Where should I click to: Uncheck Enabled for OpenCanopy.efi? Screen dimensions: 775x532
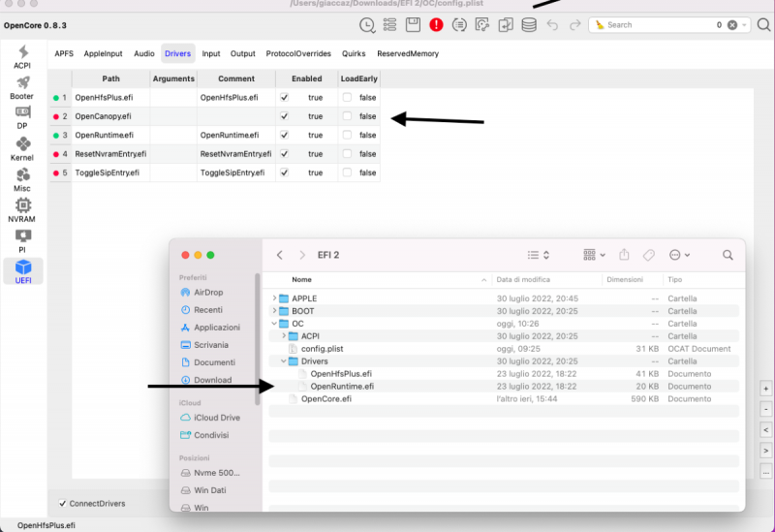[284, 116]
